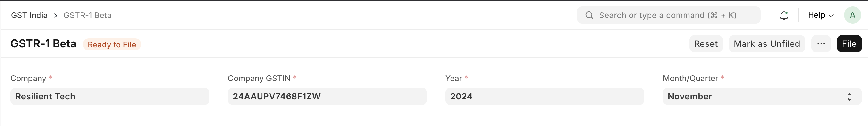Open the notifications bell

tap(784, 15)
